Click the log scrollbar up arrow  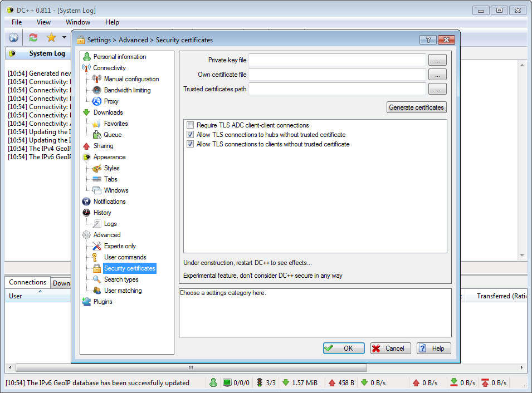click(x=522, y=65)
